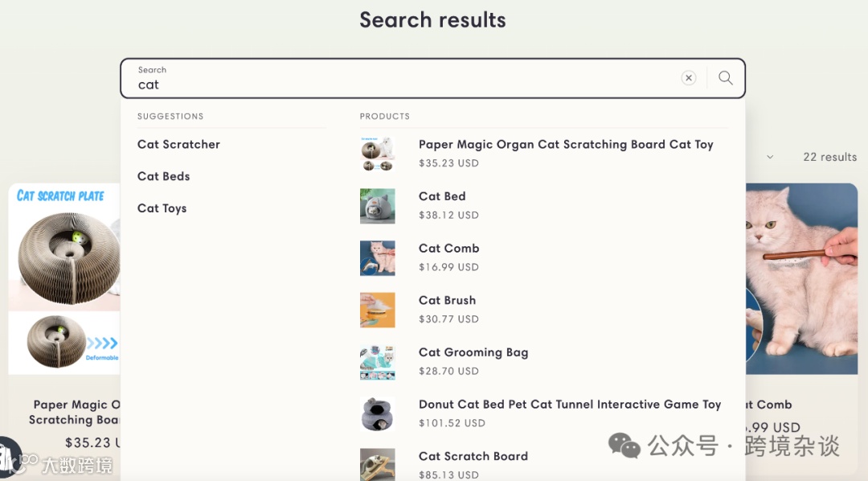Click the Cat Comb product thumbnail
This screenshot has height=481, width=868.
(377, 258)
